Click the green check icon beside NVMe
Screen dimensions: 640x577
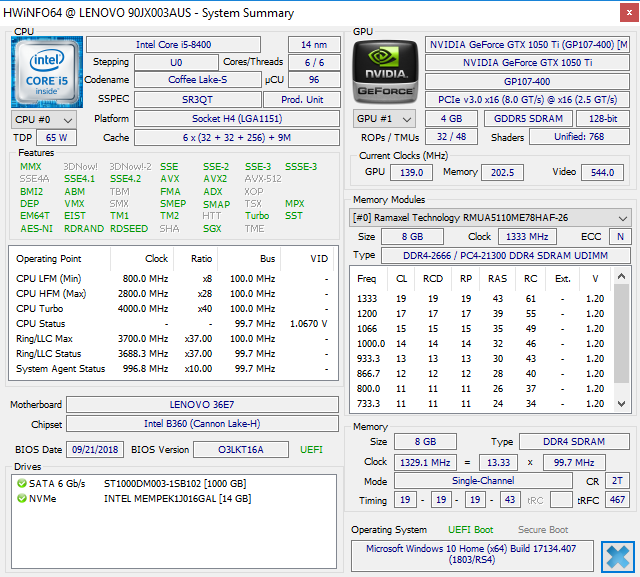22,499
